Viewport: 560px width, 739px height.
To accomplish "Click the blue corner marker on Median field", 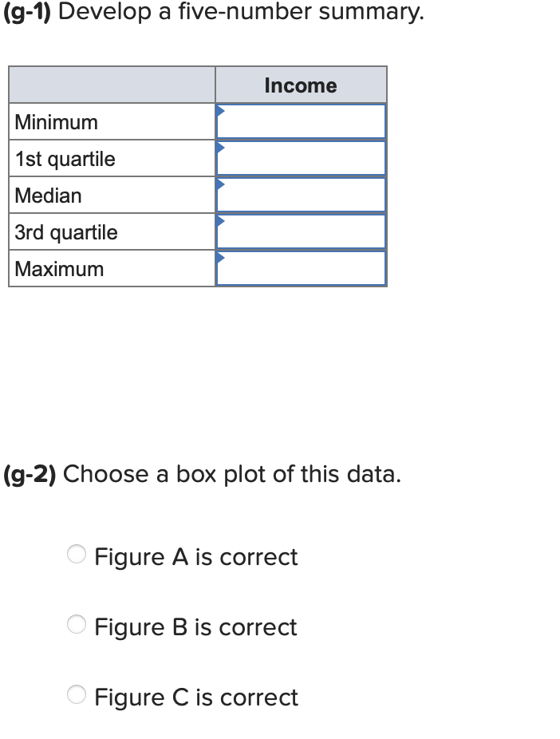I will pyautogui.click(x=221, y=182).
